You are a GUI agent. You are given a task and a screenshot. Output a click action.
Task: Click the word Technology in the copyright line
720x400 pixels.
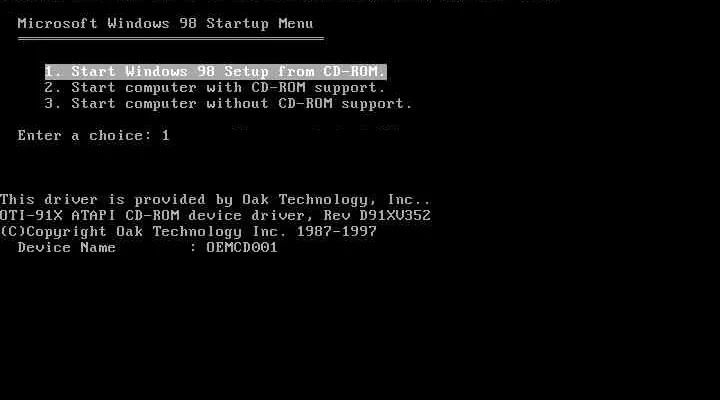point(197,231)
